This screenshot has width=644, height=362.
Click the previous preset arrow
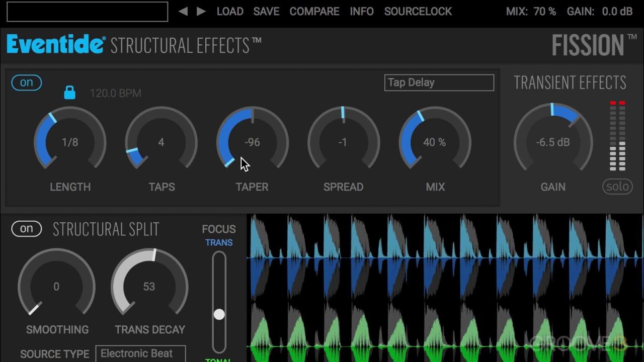point(183,11)
